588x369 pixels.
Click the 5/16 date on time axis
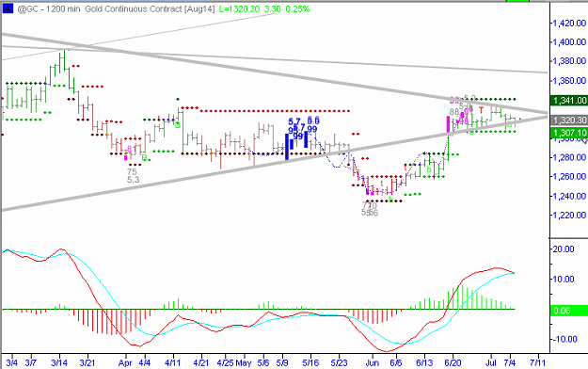[310, 363]
